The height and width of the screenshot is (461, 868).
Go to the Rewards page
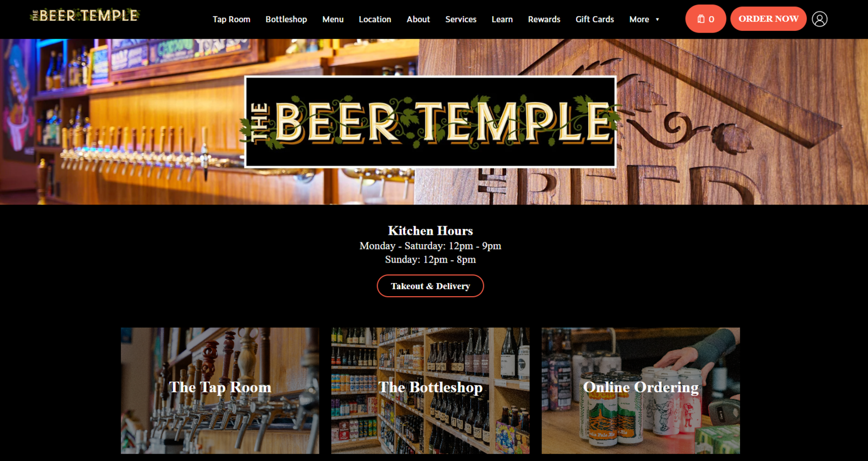[x=544, y=20]
